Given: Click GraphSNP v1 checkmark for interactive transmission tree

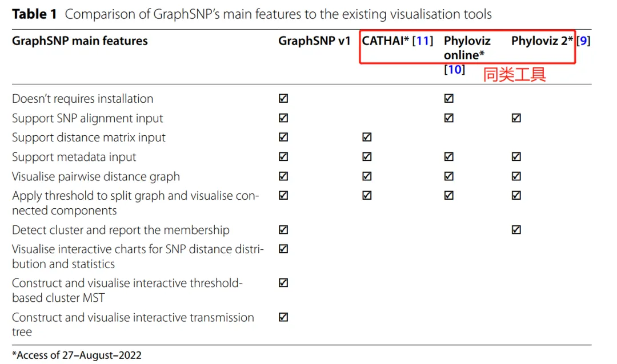Looking at the screenshot, I should point(283,317).
